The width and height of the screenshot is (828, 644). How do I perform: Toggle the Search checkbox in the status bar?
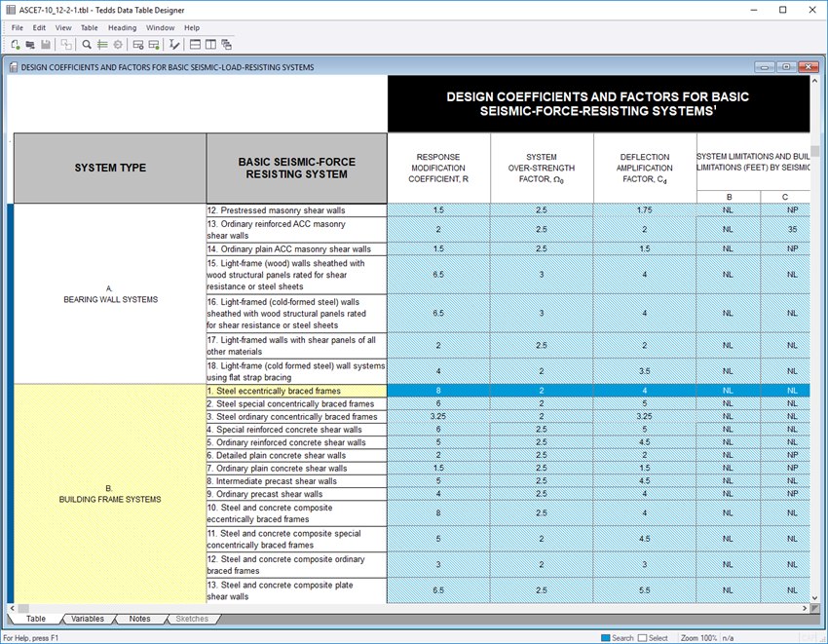pos(605,636)
